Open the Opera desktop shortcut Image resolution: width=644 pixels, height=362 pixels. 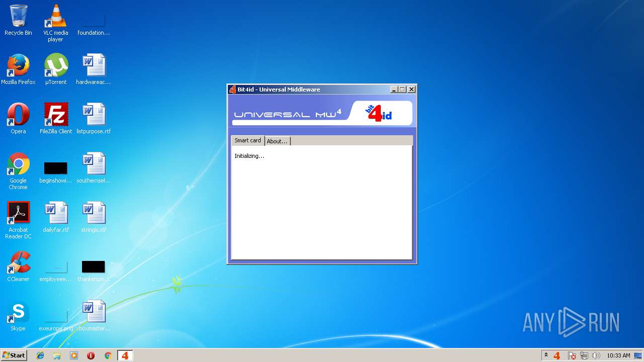click(x=18, y=119)
